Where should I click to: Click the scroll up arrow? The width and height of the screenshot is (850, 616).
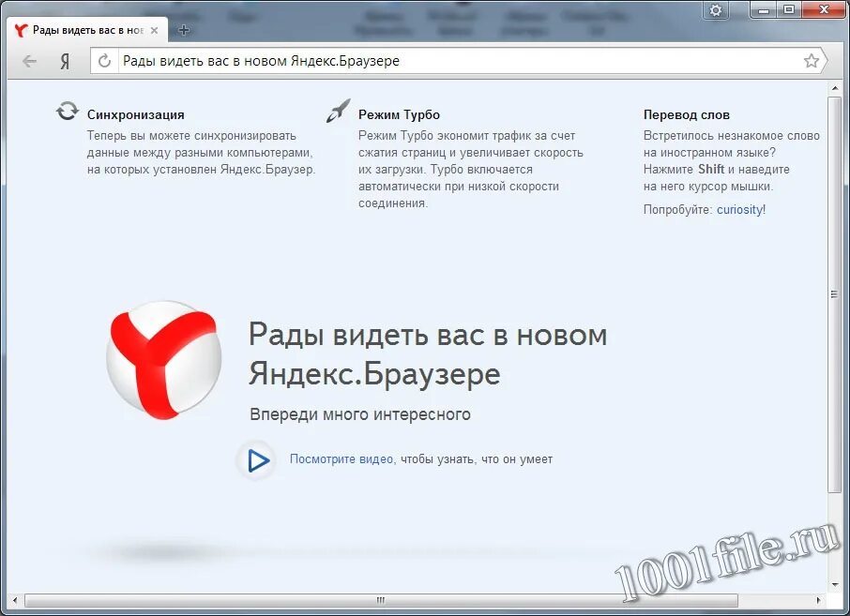(834, 88)
